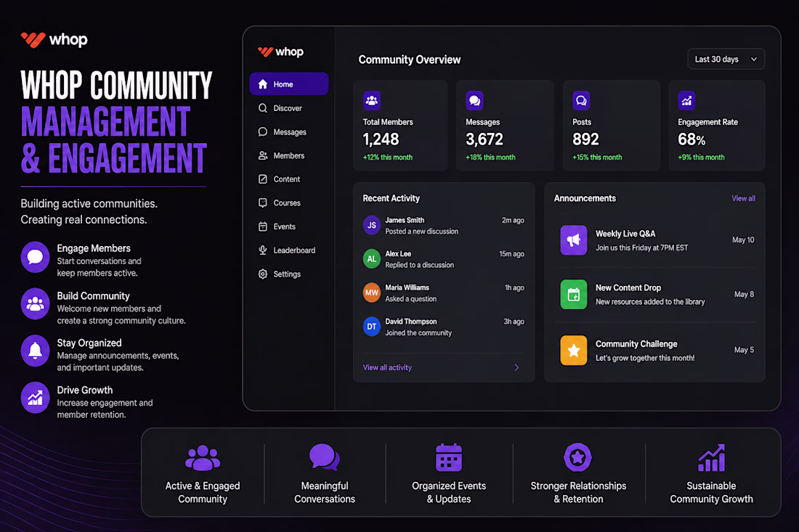The image size is (799, 532).
Task: Go to Messages in the sidebar
Action: pyautogui.click(x=289, y=132)
